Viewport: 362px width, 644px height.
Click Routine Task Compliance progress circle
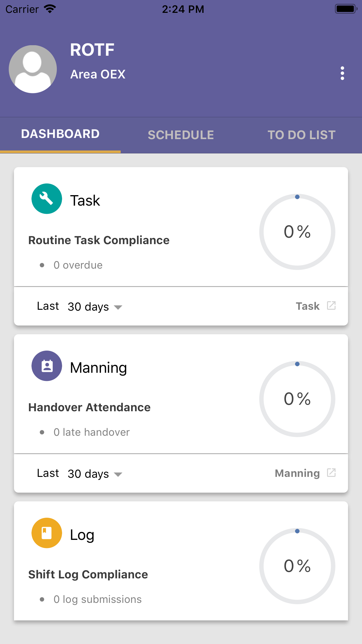pos(297,232)
